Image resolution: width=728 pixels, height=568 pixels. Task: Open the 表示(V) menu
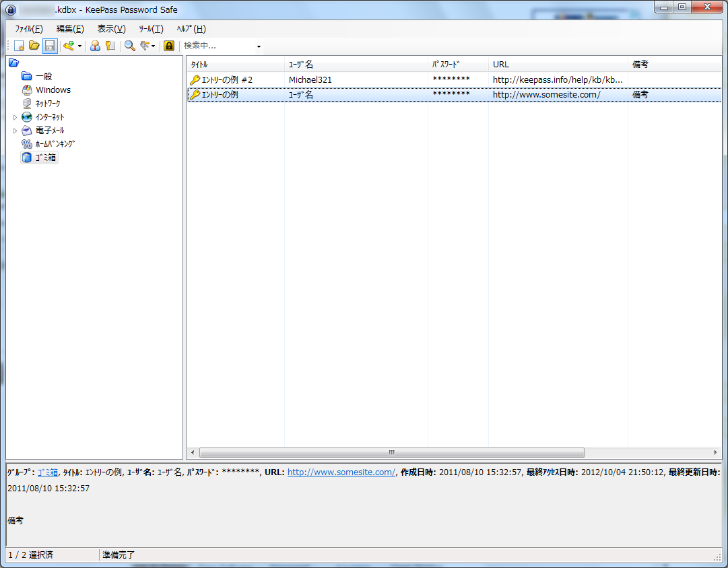tap(111, 29)
